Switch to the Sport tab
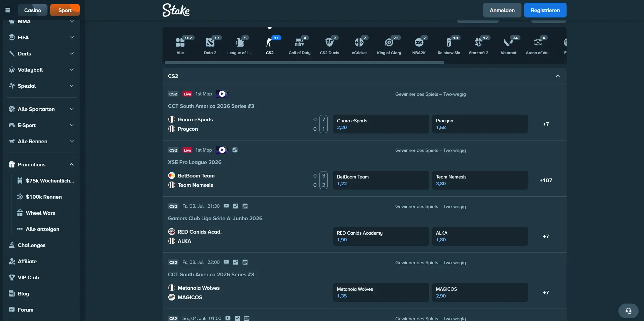Screen dimensions: 644x321 (x=65, y=10)
